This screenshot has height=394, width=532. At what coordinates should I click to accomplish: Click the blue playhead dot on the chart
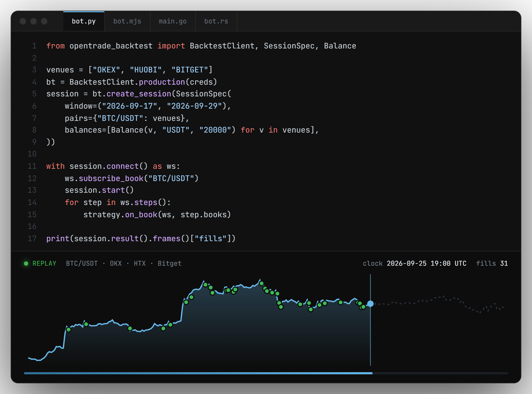pyautogui.click(x=370, y=304)
